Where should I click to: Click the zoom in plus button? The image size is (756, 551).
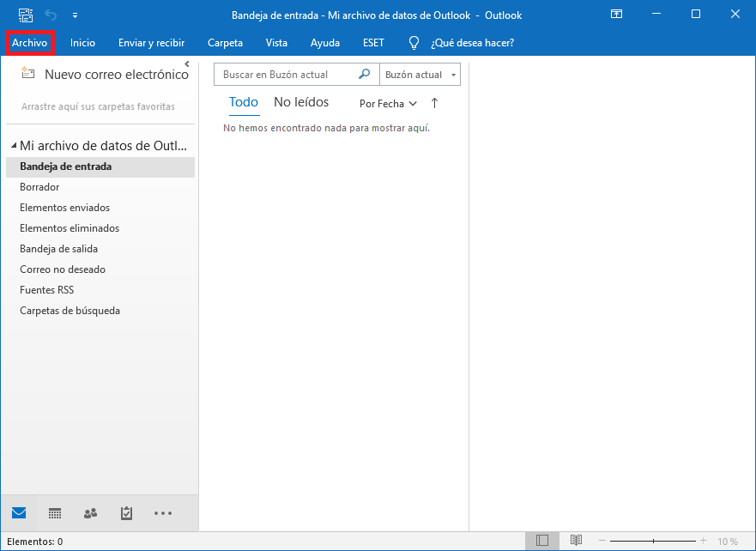[704, 541]
